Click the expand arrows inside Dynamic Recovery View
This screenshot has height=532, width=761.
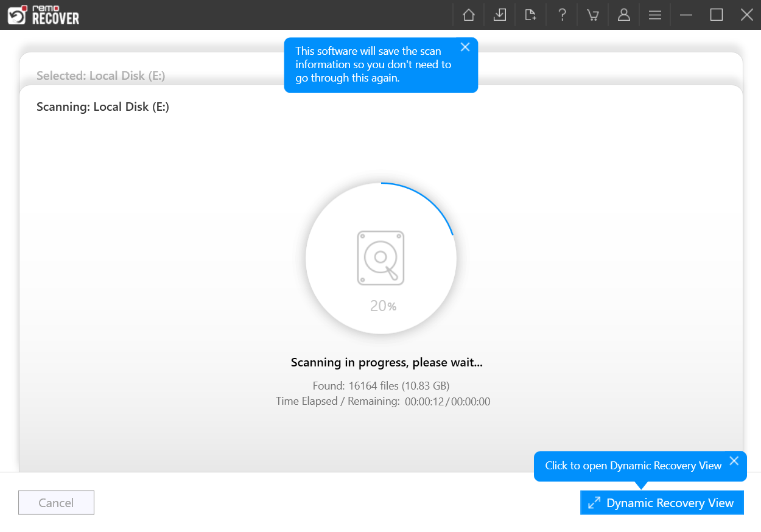pyautogui.click(x=595, y=503)
